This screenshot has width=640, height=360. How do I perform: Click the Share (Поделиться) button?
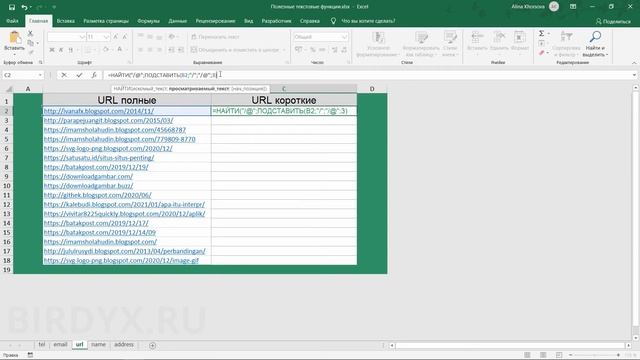[613, 21]
